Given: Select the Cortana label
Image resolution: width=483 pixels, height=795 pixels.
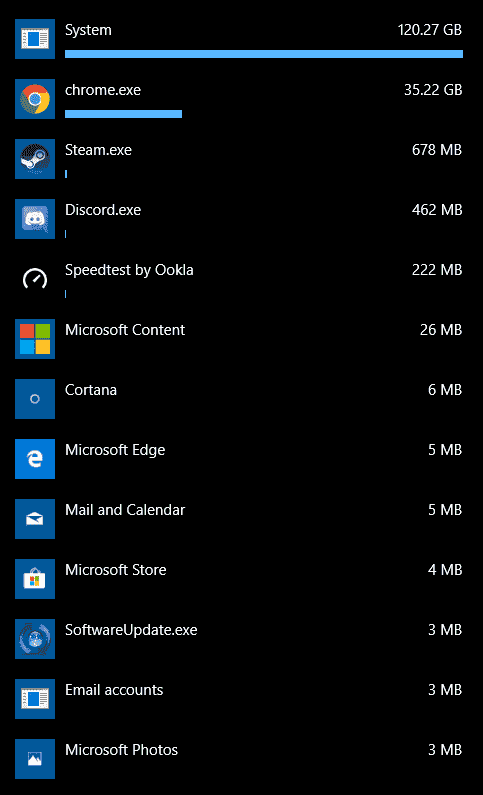Looking at the screenshot, I should pyautogui.click(x=91, y=390).
